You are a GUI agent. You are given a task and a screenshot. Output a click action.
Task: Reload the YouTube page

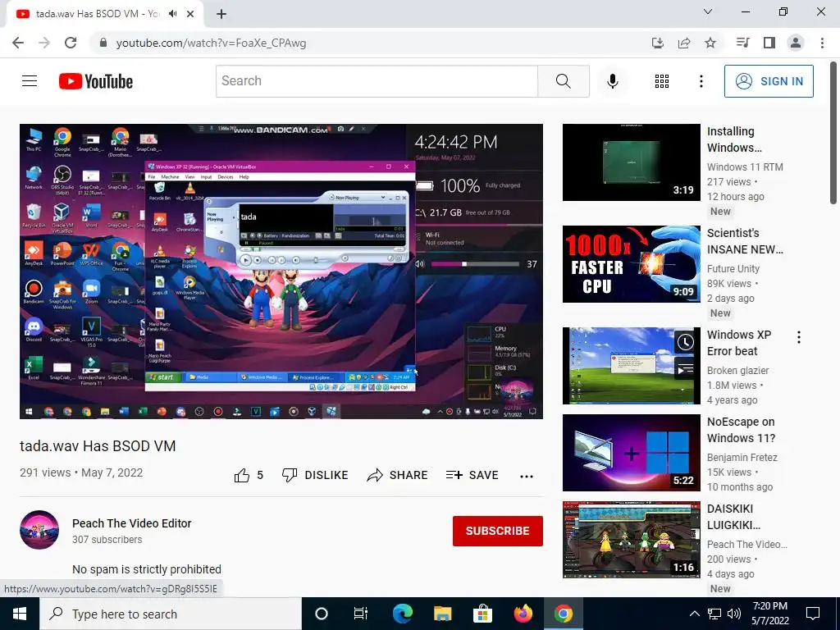pos(71,43)
